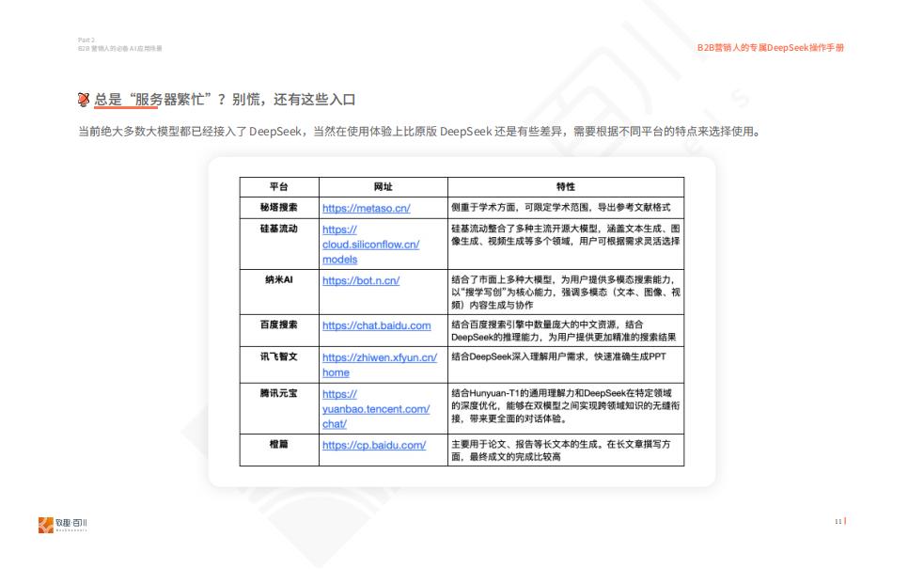This screenshot has height=569, width=924.
Task: Open the https://bot.n.cn/ link
Action: point(361,280)
